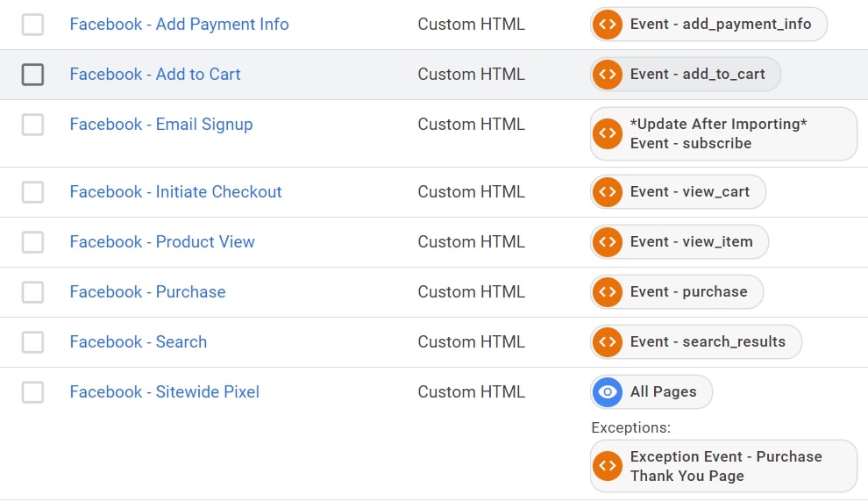This screenshot has width=868, height=502.
Task: Open the Event - add_payment_info trigger chip
Action: (x=708, y=25)
